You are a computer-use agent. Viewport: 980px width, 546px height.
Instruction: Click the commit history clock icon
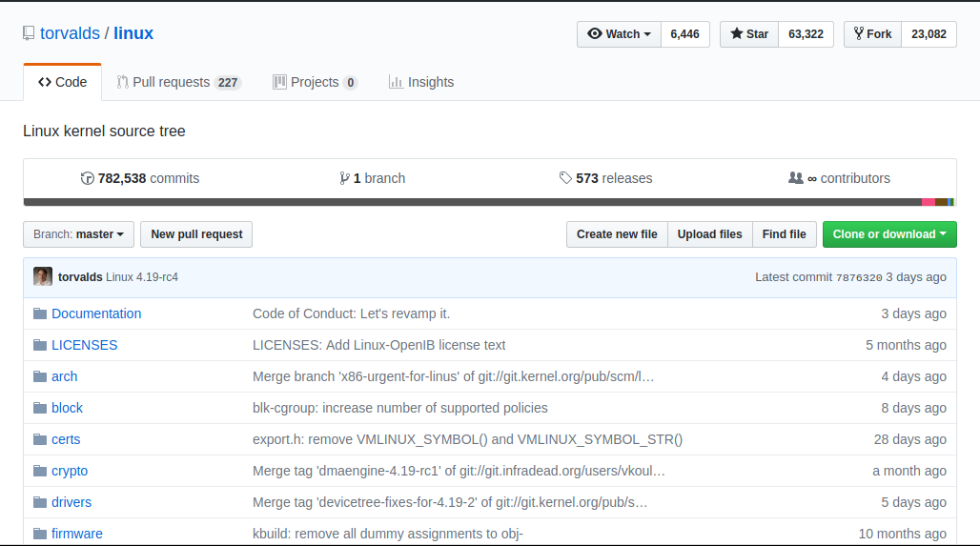(88, 179)
